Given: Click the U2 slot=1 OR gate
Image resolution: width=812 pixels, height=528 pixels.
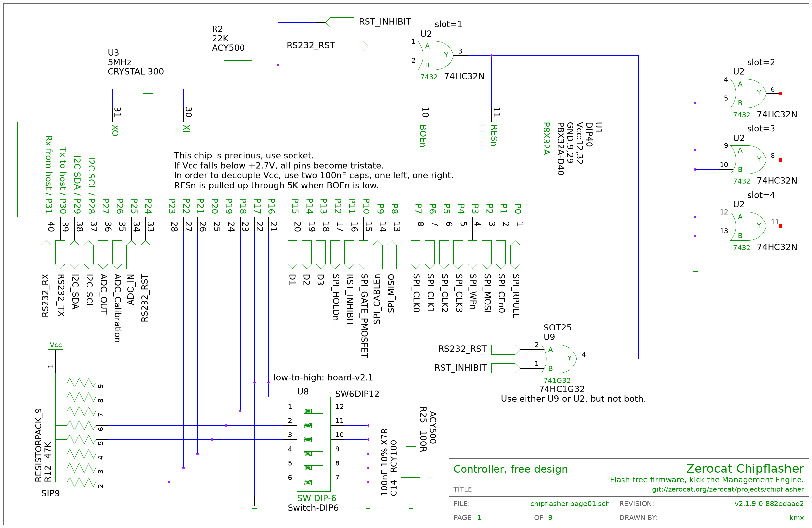Looking at the screenshot, I should 436,56.
